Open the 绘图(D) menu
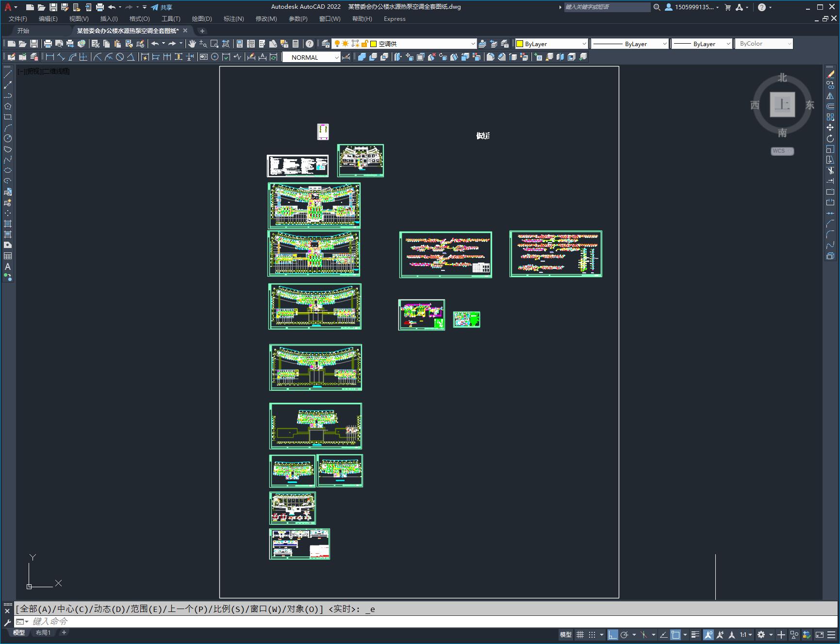 pyautogui.click(x=202, y=19)
